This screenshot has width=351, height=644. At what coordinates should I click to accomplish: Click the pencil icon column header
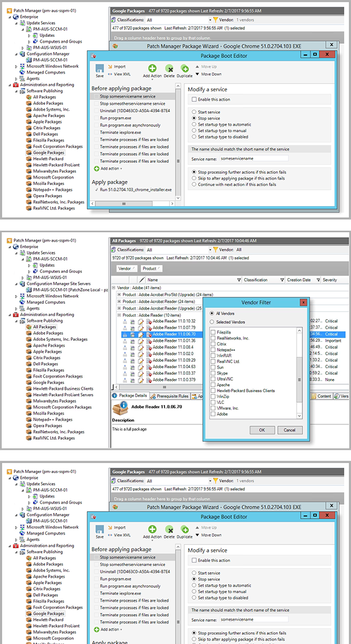(x=142, y=280)
